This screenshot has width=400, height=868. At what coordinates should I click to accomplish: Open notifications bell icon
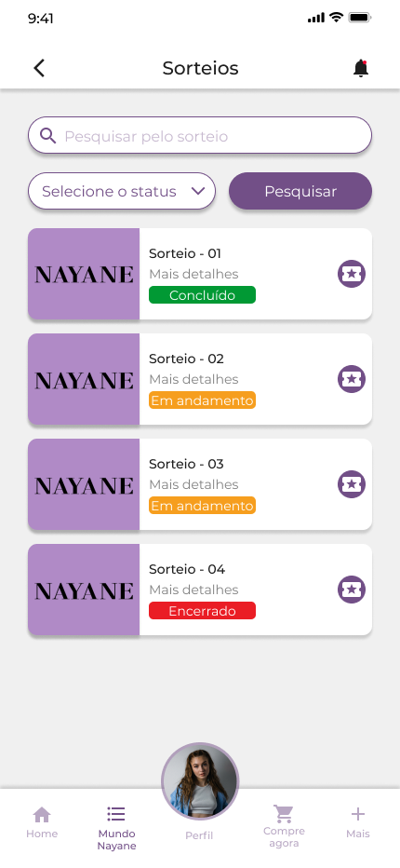[x=361, y=68]
